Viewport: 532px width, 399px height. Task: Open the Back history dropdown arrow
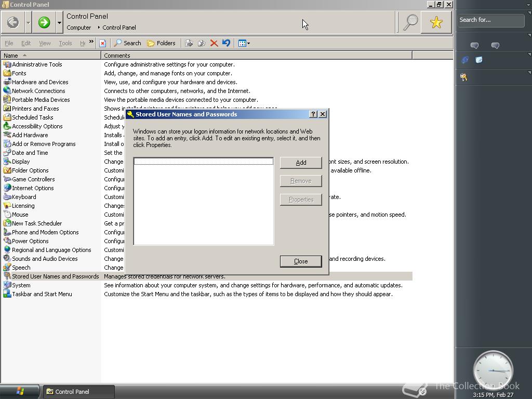[28, 22]
